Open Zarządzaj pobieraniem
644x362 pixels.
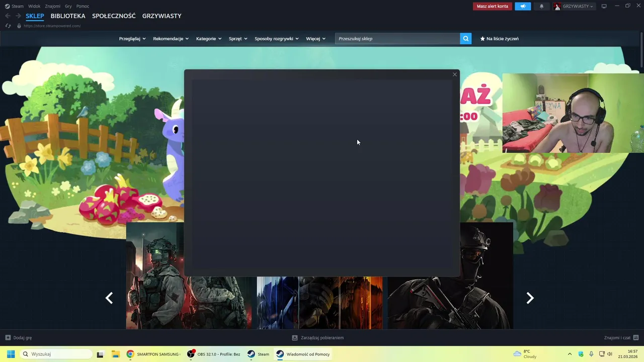tap(322, 337)
